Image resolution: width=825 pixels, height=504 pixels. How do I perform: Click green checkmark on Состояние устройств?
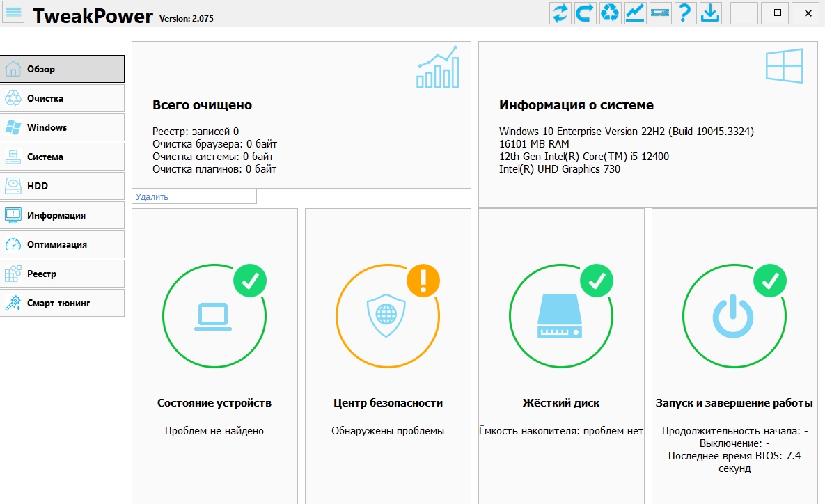[250, 281]
